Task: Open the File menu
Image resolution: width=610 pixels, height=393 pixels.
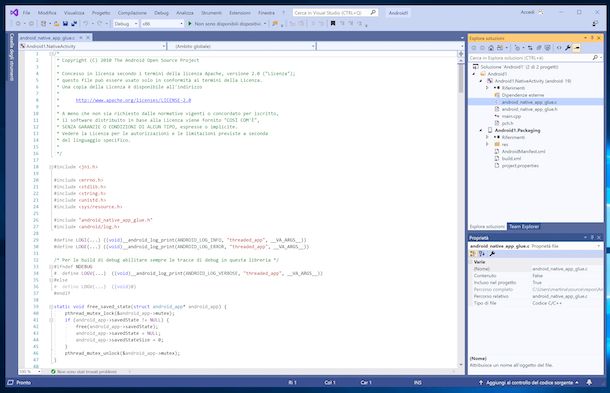Action: tap(26, 13)
